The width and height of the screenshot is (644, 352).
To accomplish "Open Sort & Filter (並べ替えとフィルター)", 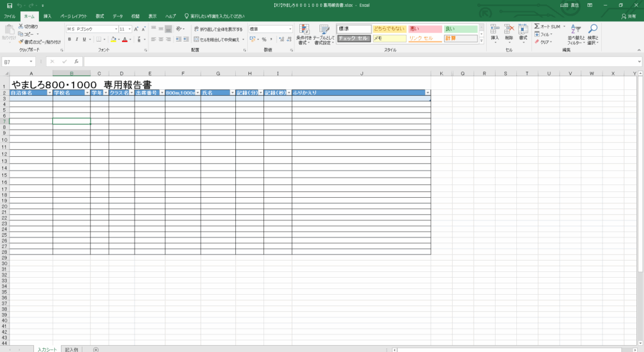I will [x=575, y=34].
